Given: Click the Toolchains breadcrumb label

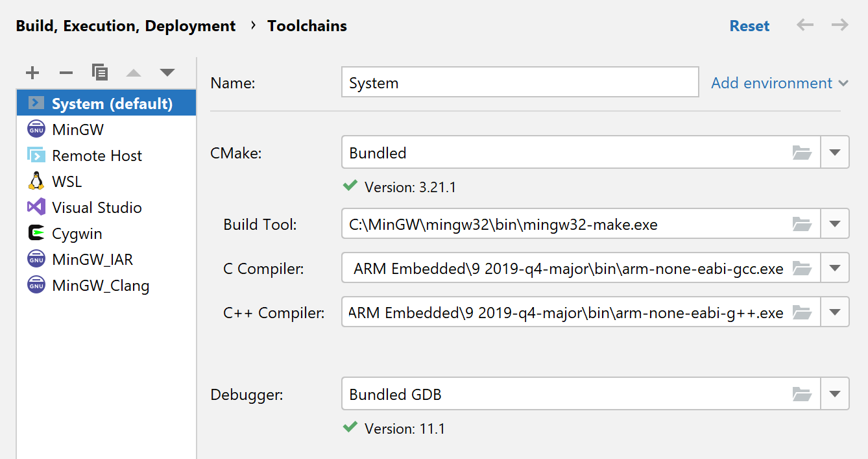Looking at the screenshot, I should tap(307, 25).
